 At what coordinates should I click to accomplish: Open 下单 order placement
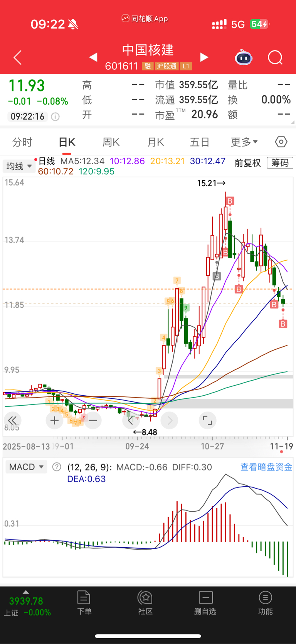(x=84, y=603)
